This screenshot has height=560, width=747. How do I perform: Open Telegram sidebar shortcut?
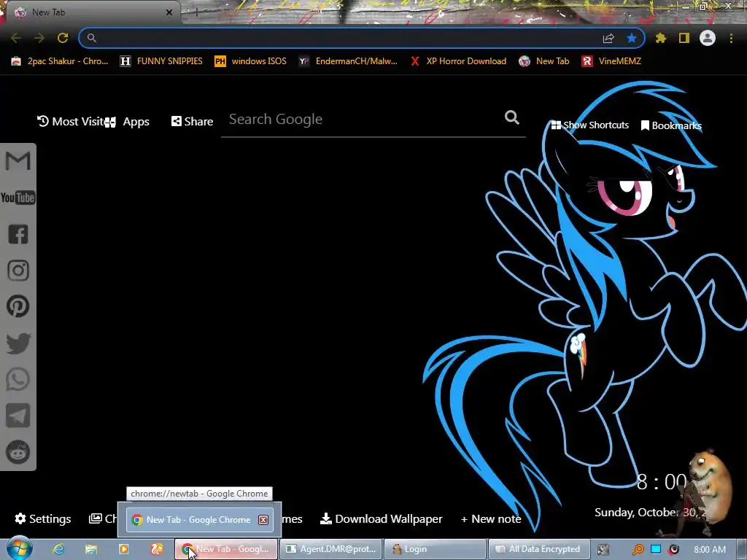point(18,416)
